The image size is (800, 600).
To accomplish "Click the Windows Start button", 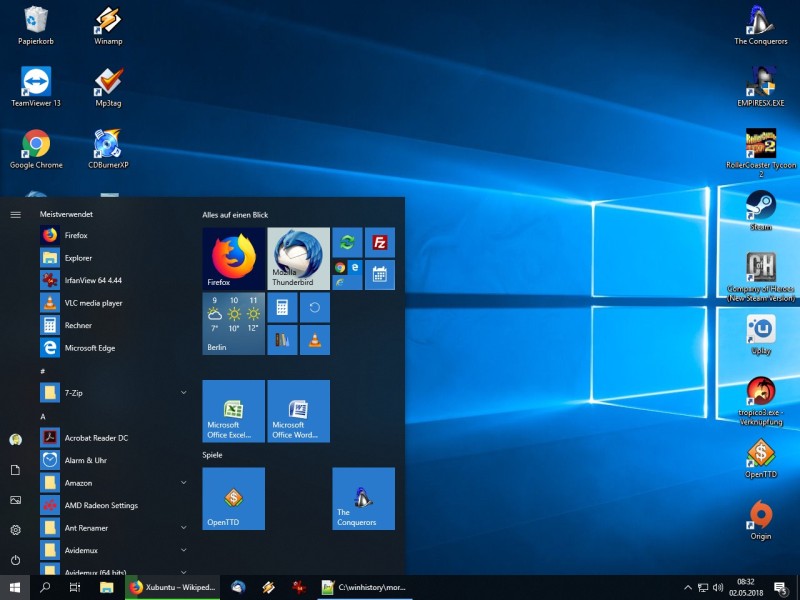I will click(15, 587).
